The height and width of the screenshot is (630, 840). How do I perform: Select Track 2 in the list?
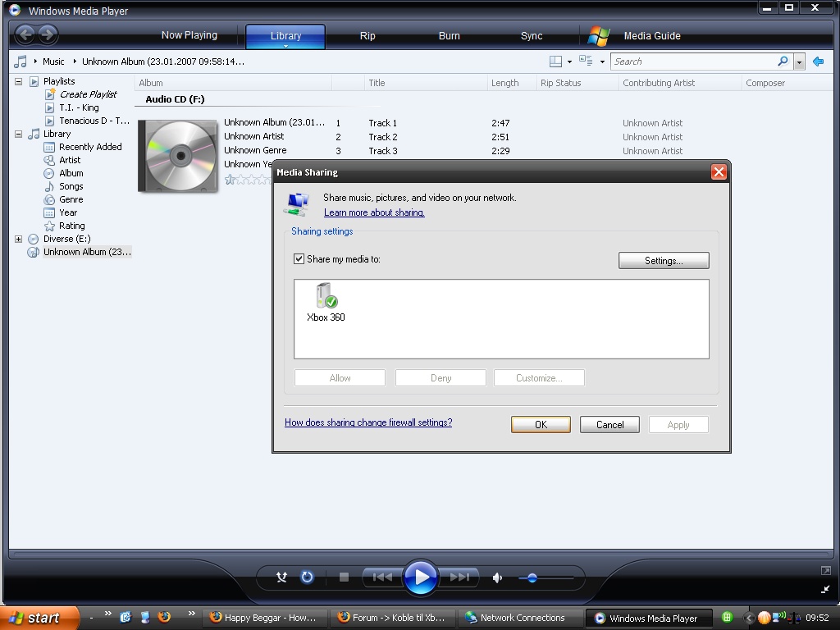[383, 137]
